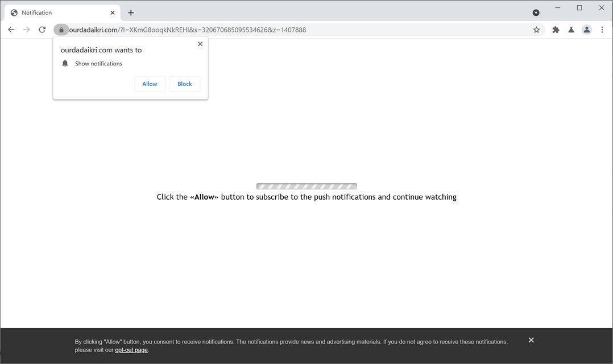This screenshot has width=613, height=364.
Task: Open the three-dot browser menu
Action: pyautogui.click(x=602, y=29)
